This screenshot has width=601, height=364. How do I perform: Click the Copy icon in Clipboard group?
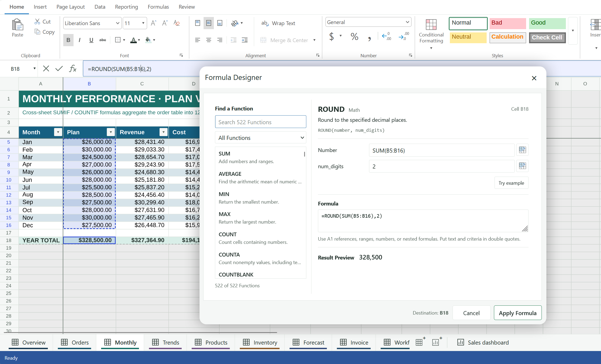coord(37,32)
